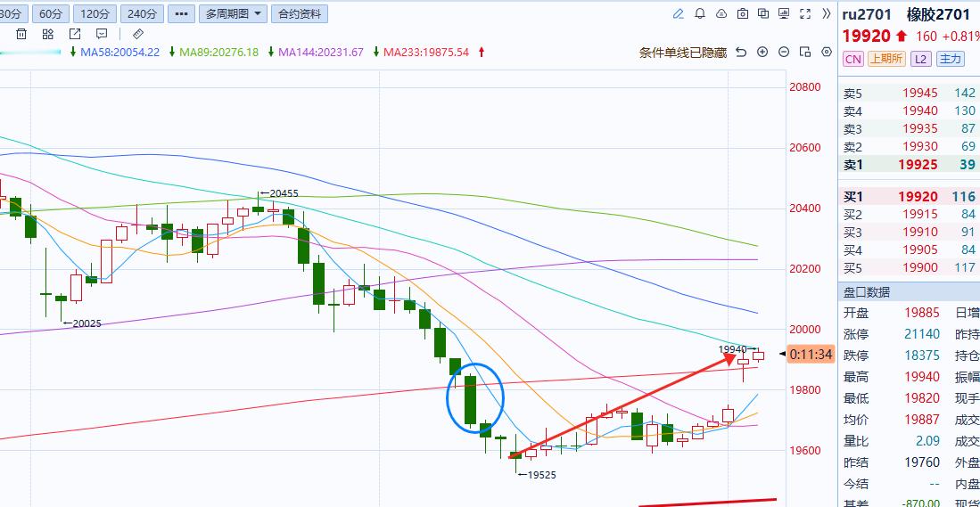Click the 主力 main contract tag
Viewport: 980px width, 507px height.
950,60
